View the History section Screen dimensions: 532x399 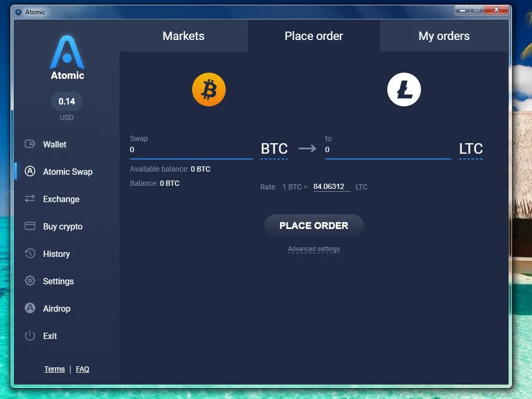point(56,254)
